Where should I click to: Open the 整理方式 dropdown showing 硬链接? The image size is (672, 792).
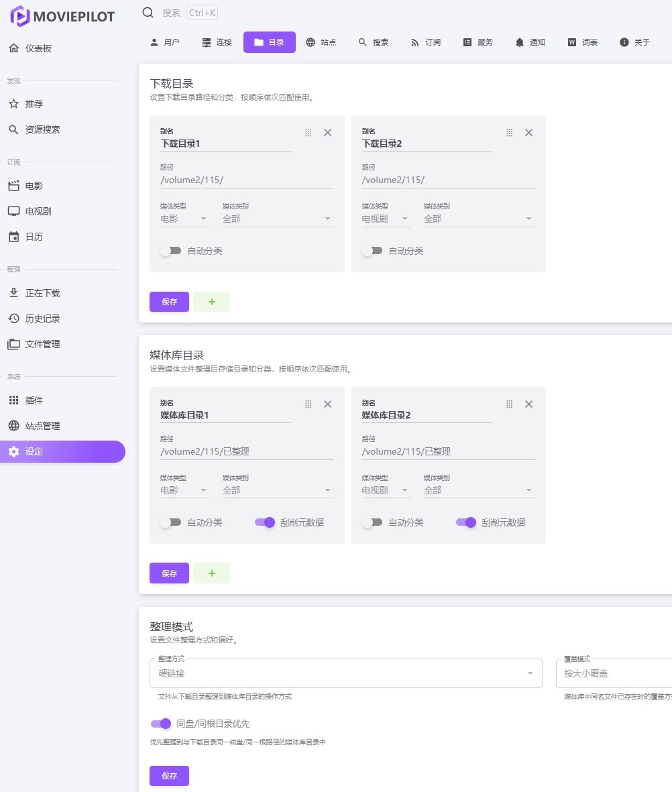345,673
